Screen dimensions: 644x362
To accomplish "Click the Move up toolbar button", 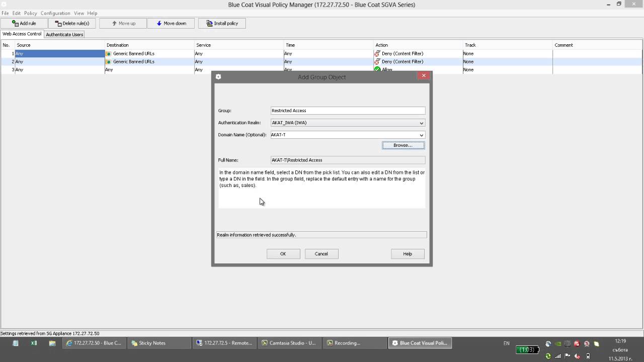I will point(123,23).
